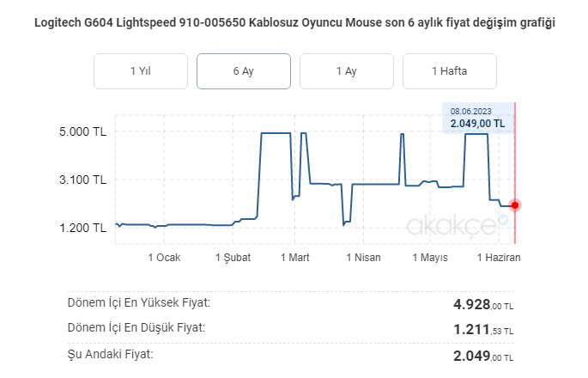Click the 1 Haziran date label
Image resolution: width=588 pixels, height=378 pixels.
pyautogui.click(x=498, y=257)
